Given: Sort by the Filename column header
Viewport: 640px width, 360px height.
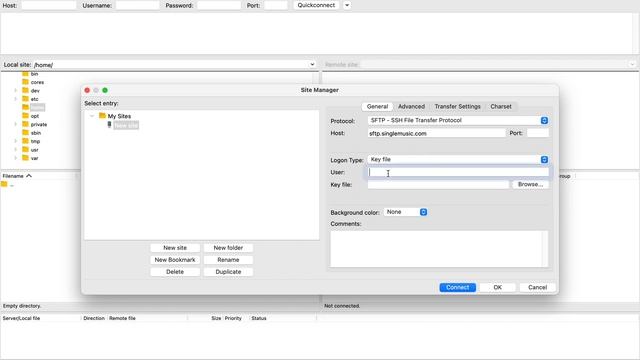Looking at the screenshot, I should pos(17,176).
